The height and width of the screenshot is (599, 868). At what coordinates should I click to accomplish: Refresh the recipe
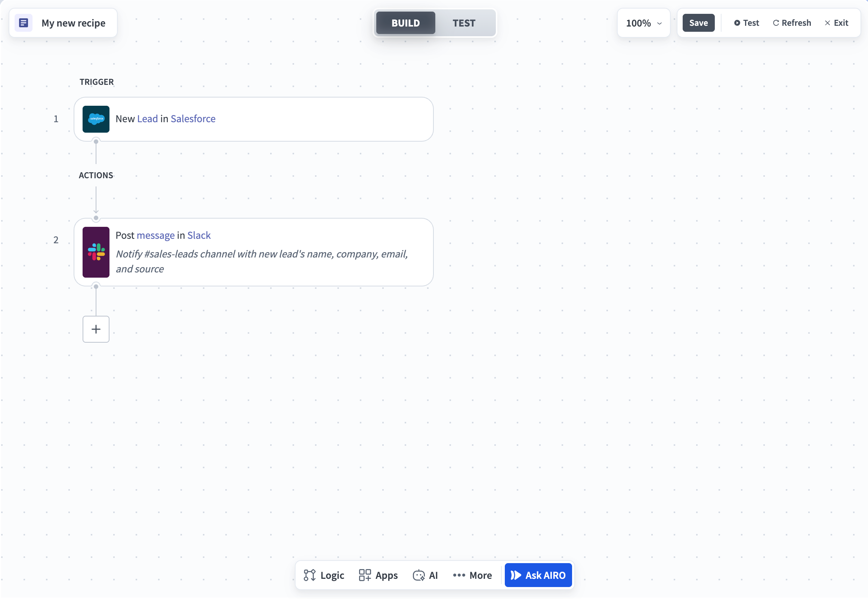pyautogui.click(x=792, y=23)
